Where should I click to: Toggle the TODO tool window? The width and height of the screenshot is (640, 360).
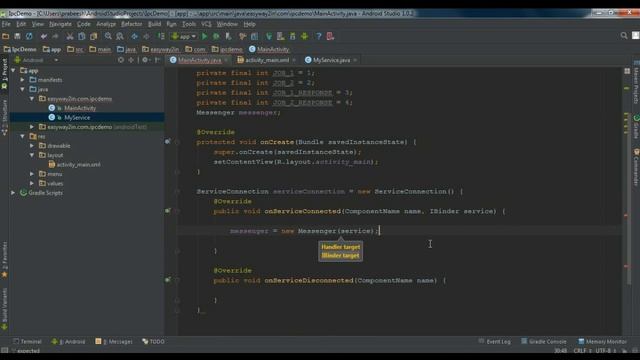click(153, 342)
